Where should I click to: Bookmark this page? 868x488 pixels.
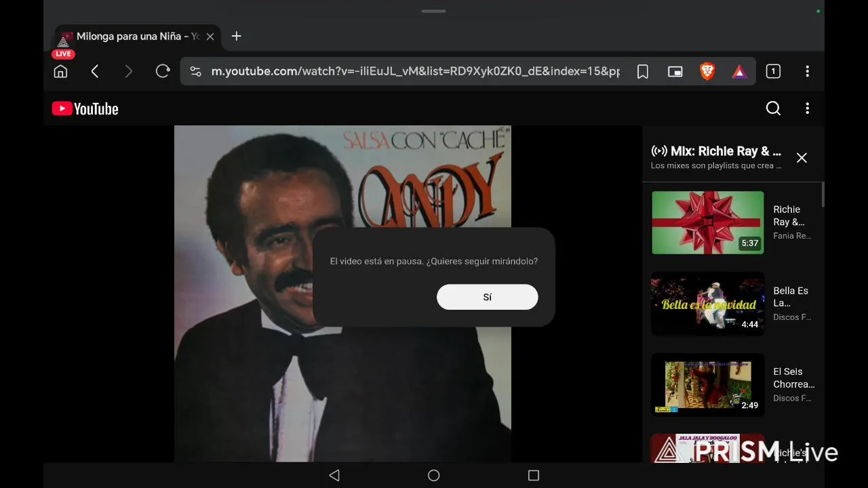[643, 71]
